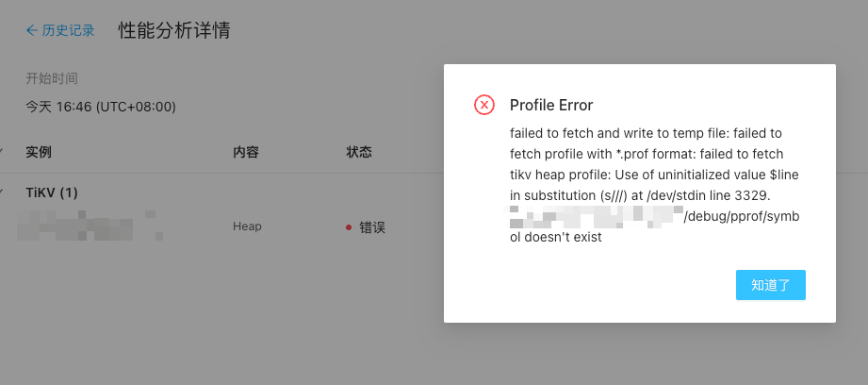Click the 内容 column header
Image resolution: width=868 pixels, height=385 pixels.
[x=246, y=152]
